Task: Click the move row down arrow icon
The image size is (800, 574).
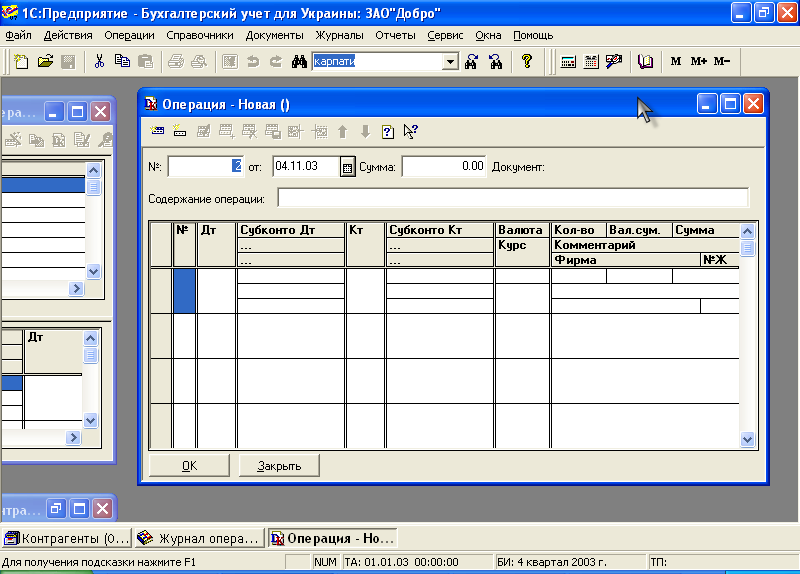Action: pos(365,132)
